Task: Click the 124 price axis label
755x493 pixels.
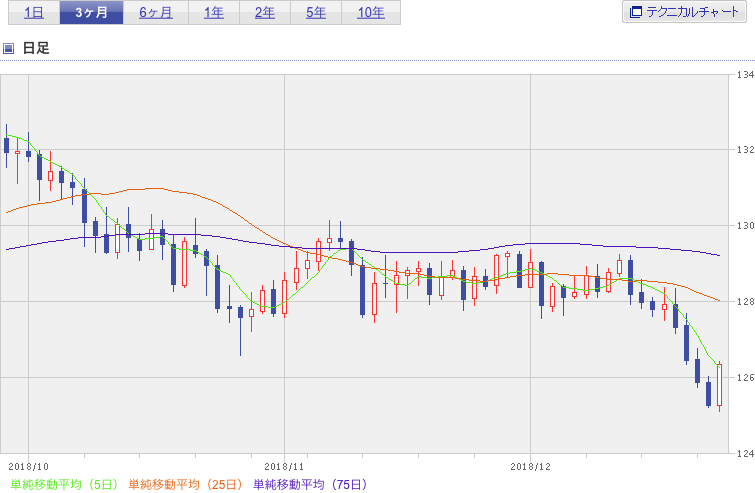Action: tap(745, 453)
